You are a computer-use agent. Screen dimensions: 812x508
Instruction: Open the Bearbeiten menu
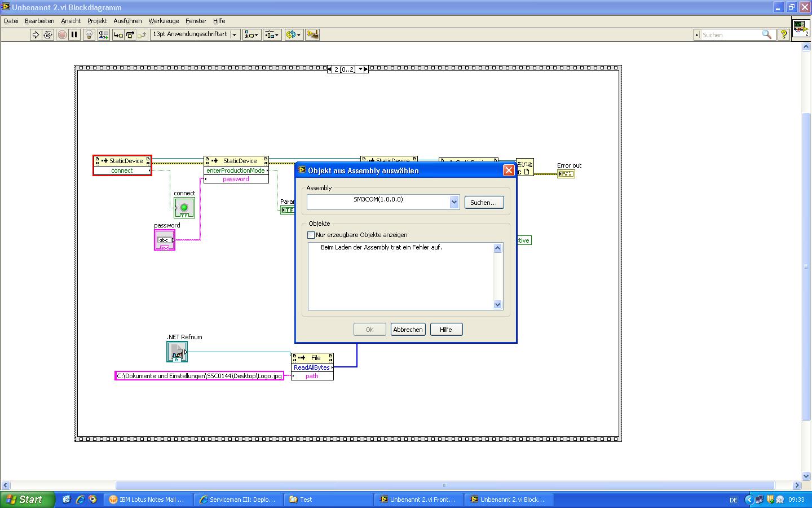tap(39, 21)
